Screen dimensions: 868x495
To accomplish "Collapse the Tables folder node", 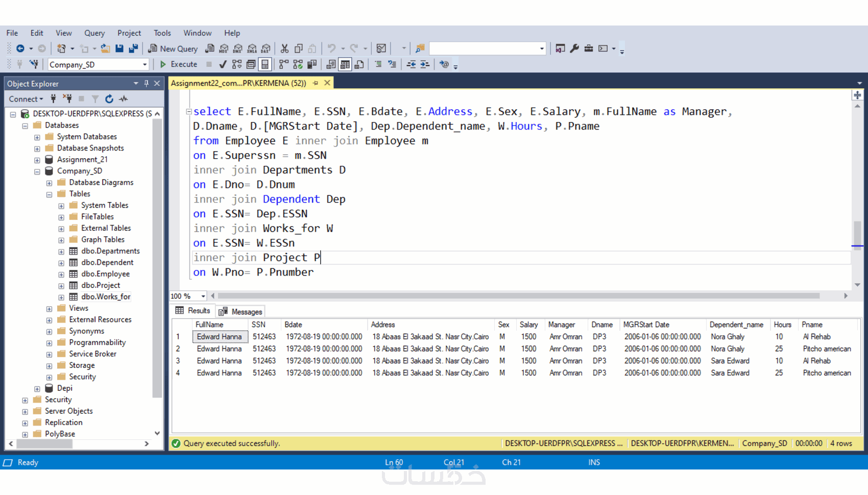I will point(49,194).
